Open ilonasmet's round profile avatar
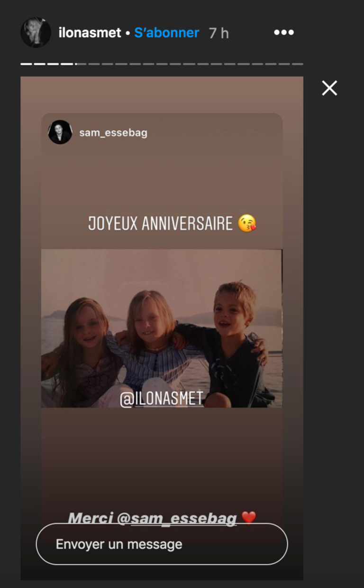Viewport: 364px width, 588px height. (x=36, y=33)
